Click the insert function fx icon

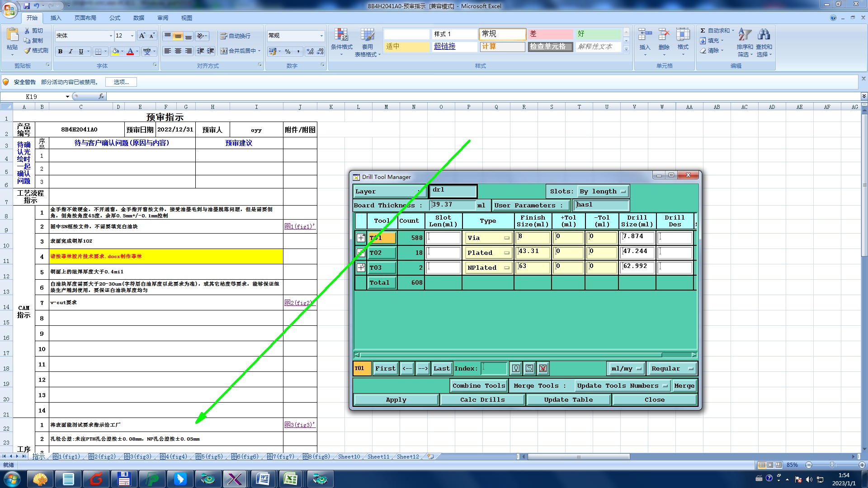[101, 96]
